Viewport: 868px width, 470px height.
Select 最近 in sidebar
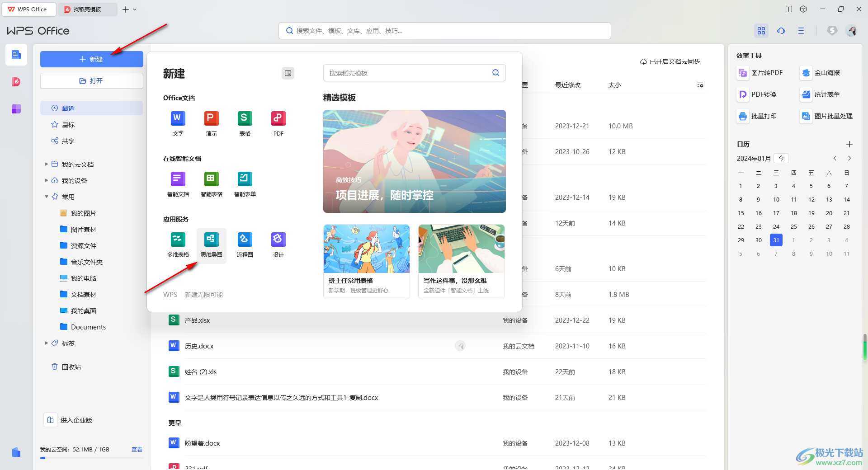(x=91, y=108)
